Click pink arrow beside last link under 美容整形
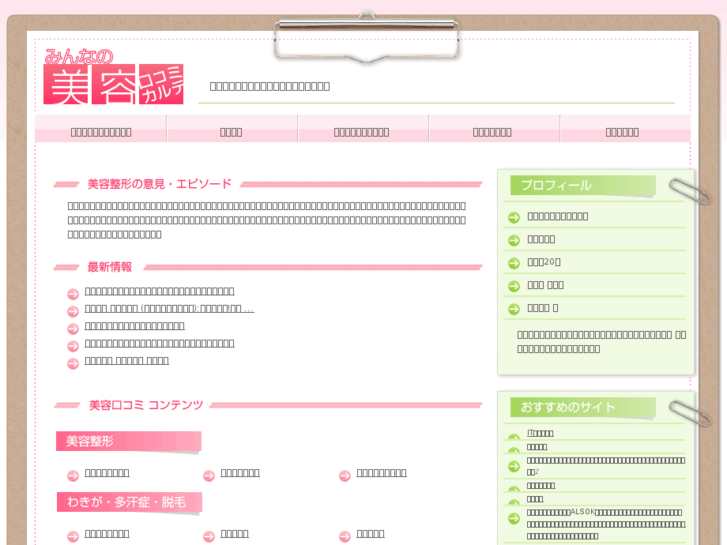The height and width of the screenshot is (545, 727). (x=344, y=475)
